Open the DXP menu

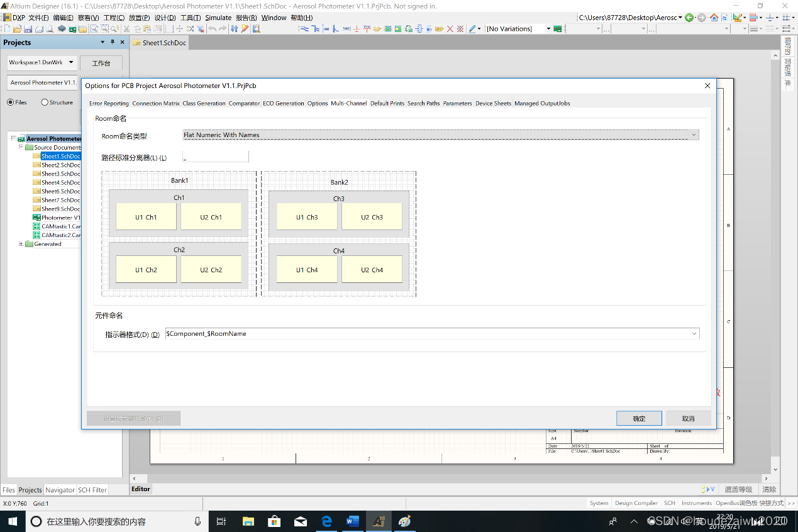coord(13,18)
